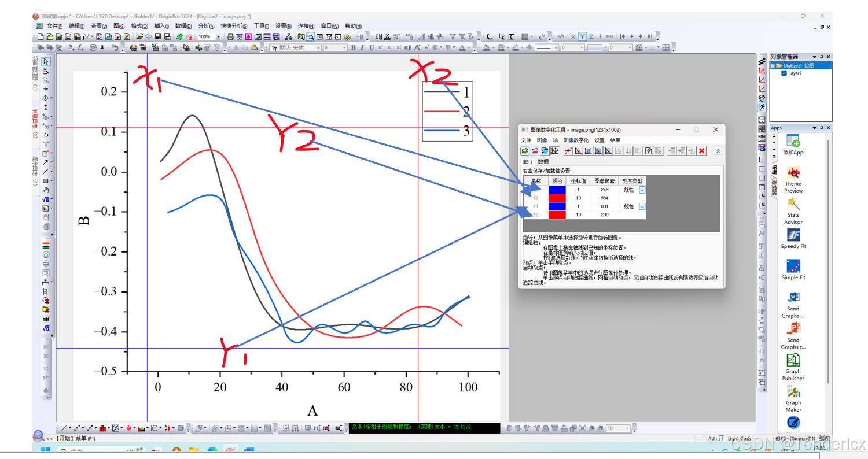Open the 文件(F) main menu

click(54, 26)
